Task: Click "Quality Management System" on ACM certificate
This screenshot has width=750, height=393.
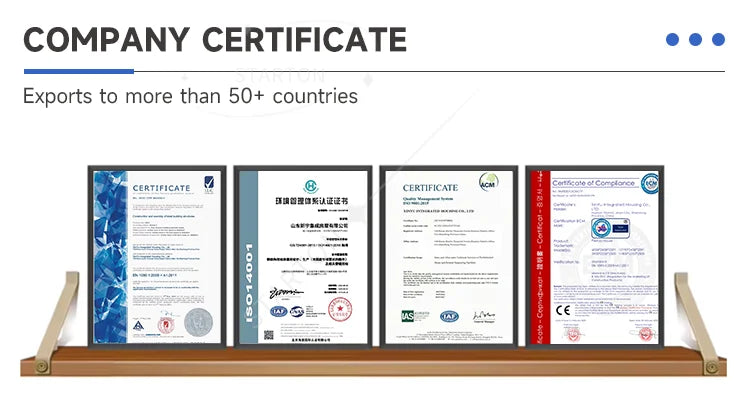Action: click(x=428, y=198)
